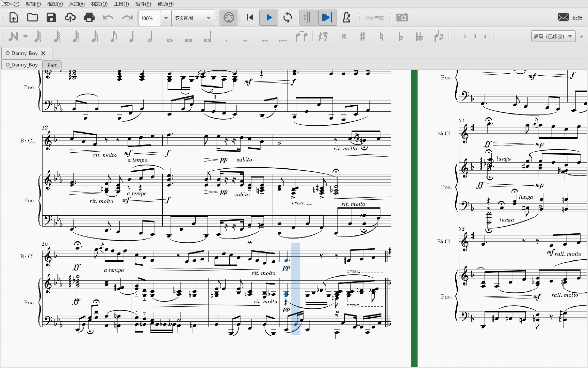Open the 帮助(H) menu
The height and width of the screenshot is (368, 588).
point(165,4)
